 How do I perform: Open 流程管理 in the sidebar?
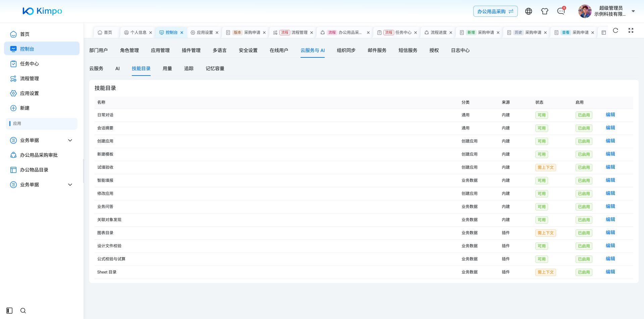point(42,79)
